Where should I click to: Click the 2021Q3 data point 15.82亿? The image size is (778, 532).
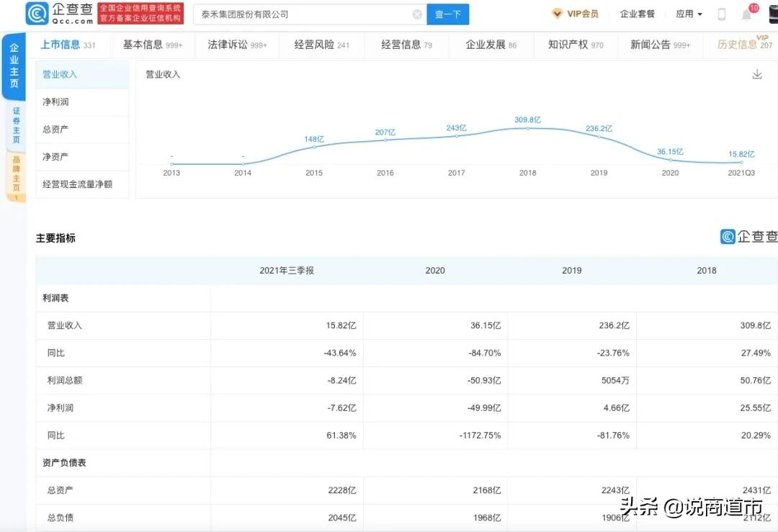click(742, 162)
